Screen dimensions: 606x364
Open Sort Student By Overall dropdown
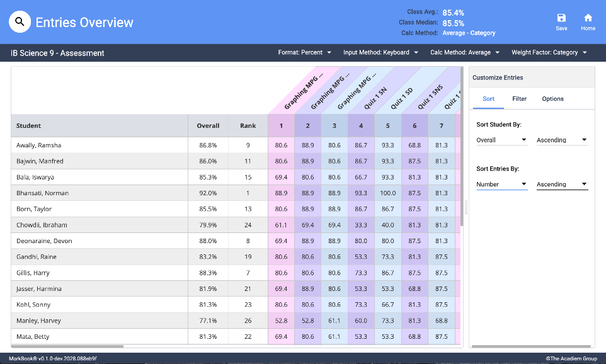[x=501, y=140]
